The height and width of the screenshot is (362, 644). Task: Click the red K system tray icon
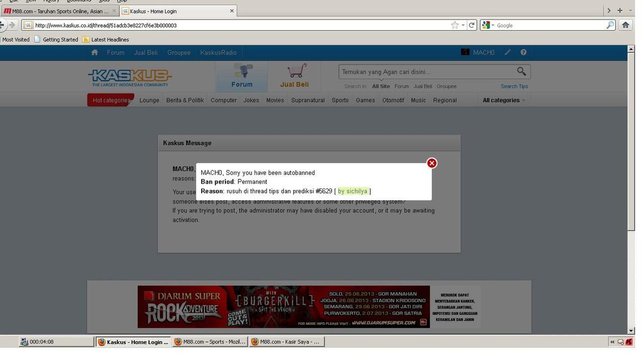point(629,342)
